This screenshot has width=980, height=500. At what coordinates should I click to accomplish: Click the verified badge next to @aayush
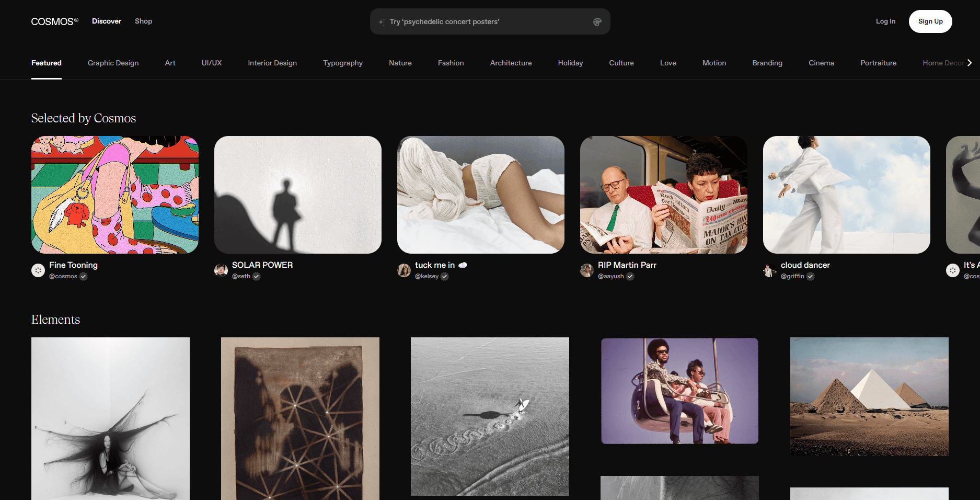[630, 277]
